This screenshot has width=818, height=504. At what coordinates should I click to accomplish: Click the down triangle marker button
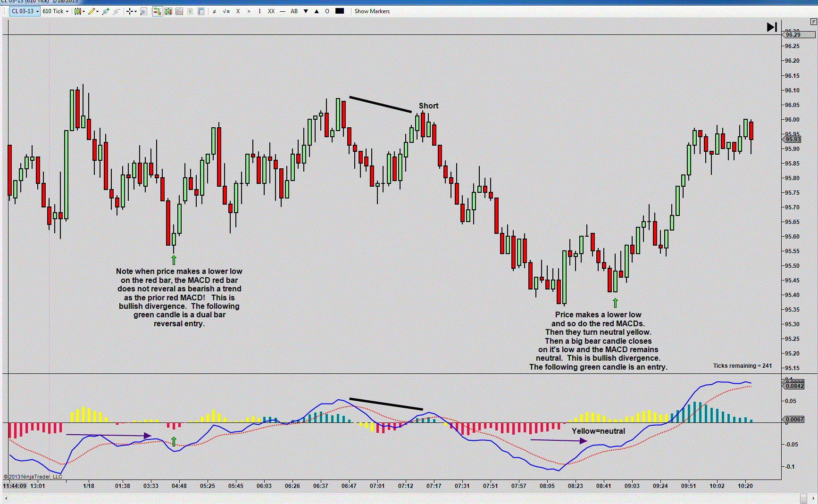tap(306, 11)
